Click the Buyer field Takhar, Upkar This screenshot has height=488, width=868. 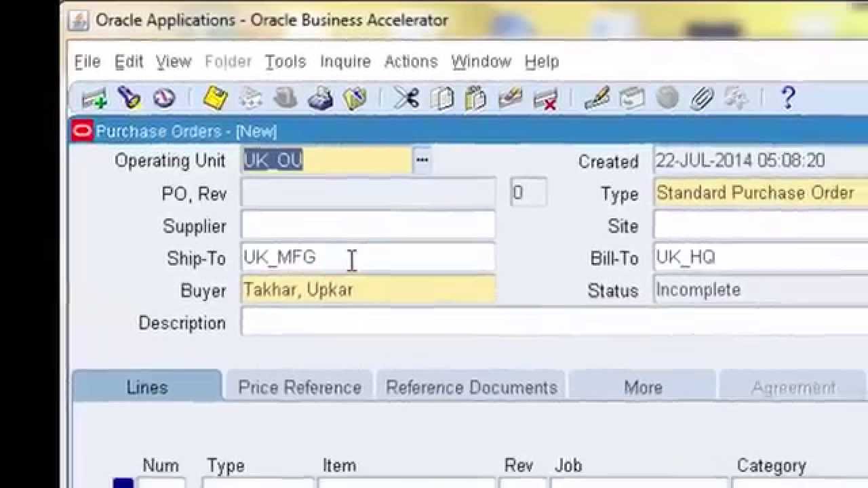coord(368,290)
